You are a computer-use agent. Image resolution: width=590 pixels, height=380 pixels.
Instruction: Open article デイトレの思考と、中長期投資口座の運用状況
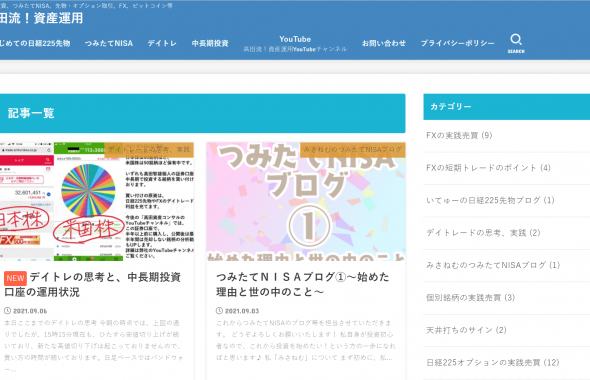click(93, 284)
